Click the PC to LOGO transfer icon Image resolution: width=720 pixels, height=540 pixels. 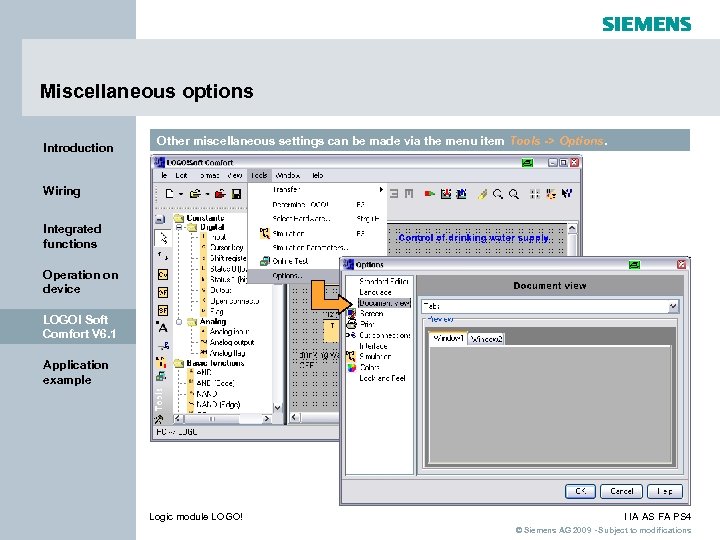445,194
